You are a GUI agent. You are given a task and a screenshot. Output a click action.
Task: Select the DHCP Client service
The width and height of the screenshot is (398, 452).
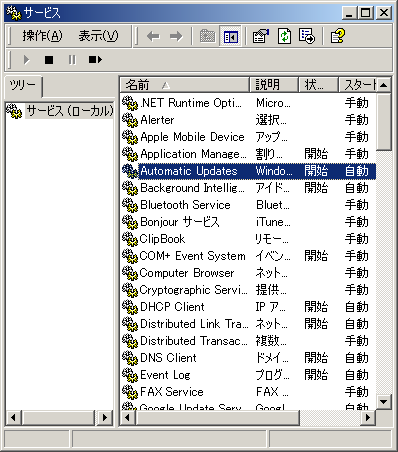(x=248, y=307)
